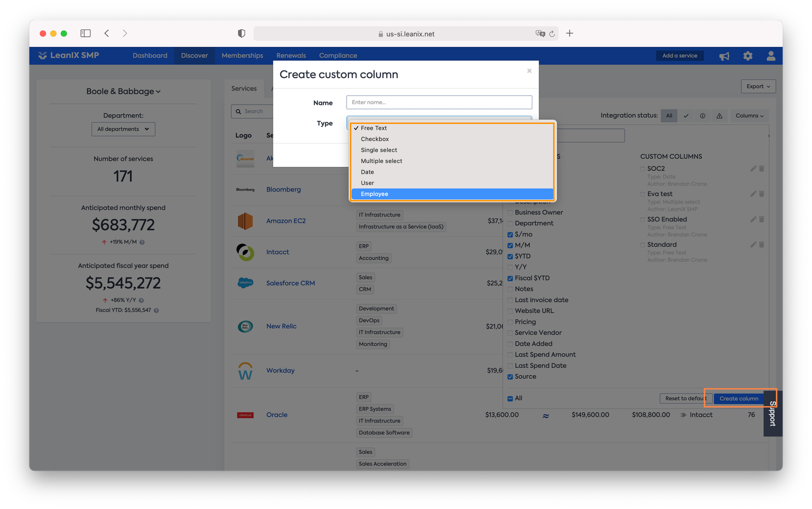Open announcements megaphone icon
Screen dimensions: 812x509
pyautogui.click(x=724, y=56)
